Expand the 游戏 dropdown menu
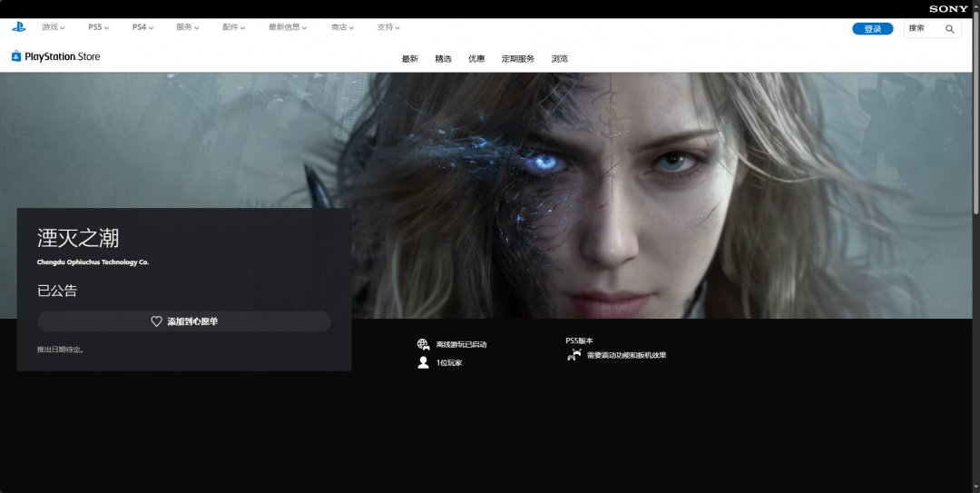The image size is (980, 493). [54, 27]
